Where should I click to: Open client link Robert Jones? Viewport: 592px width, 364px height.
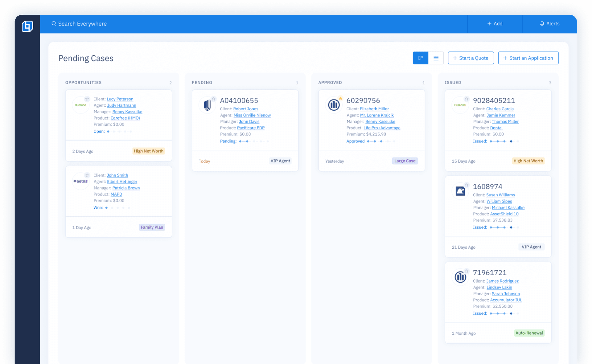pos(245,109)
